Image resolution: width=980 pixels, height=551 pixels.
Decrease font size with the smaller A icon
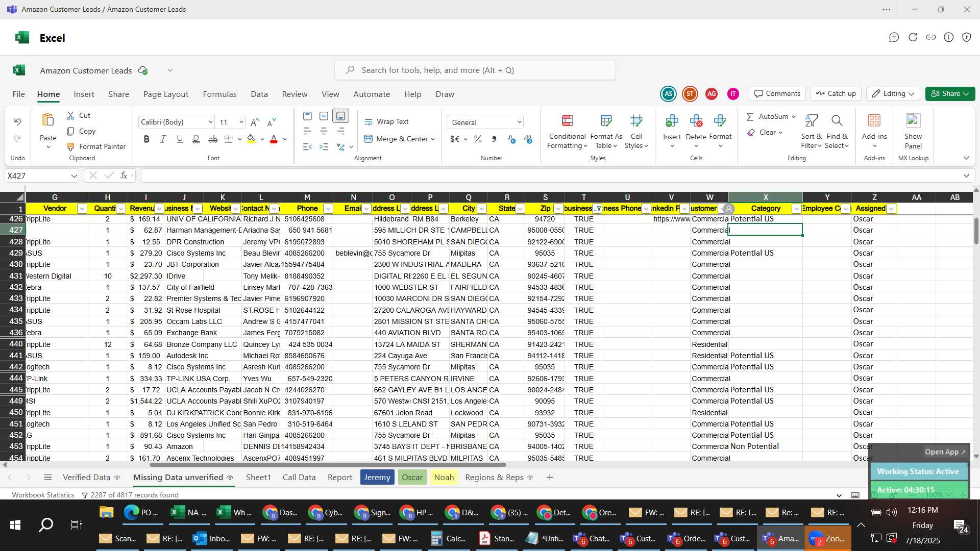[272, 122]
